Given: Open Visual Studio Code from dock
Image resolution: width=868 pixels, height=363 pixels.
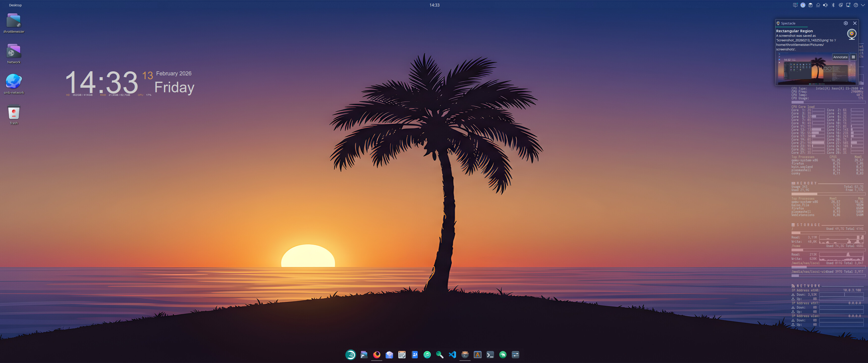Looking at the screenshot, I should click(452, 355).
